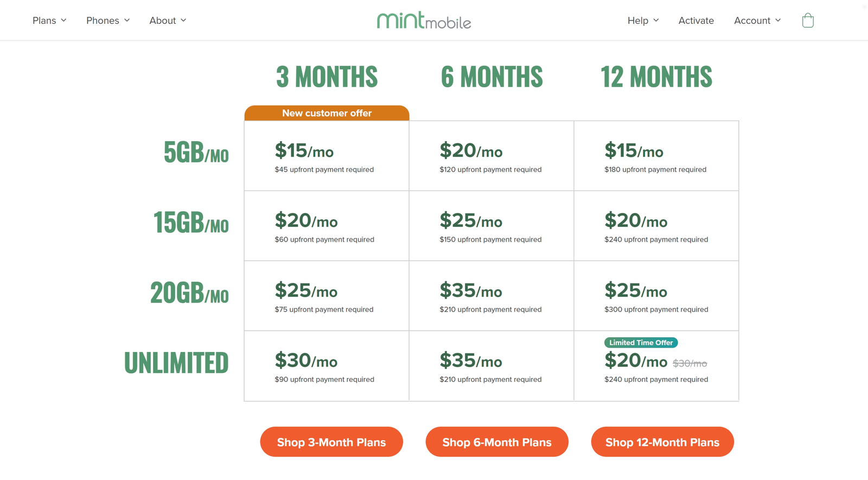Go to the Activate page
The image size is (868, 480).
point(696,21)
